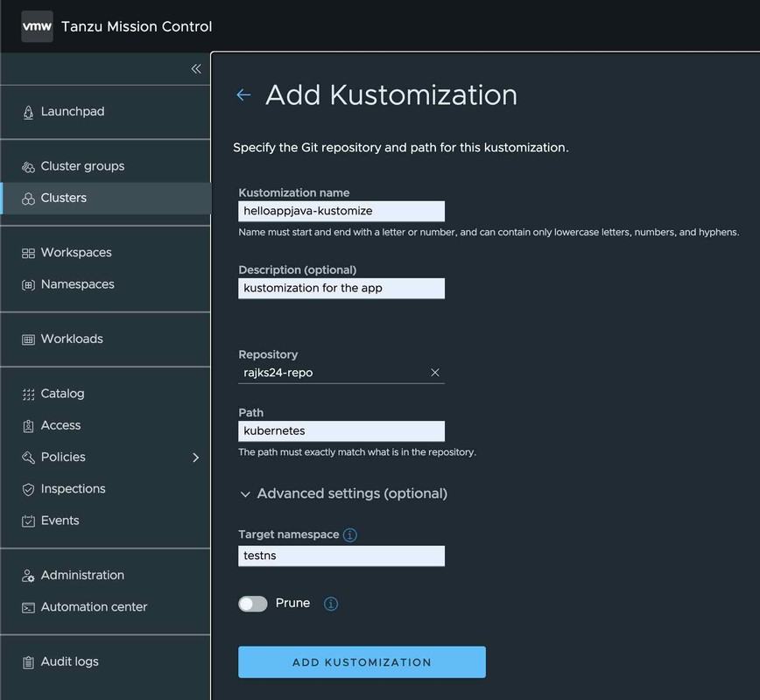Open the Access page
The height and width of the screenshot is (700, 760).
(60, 425)
